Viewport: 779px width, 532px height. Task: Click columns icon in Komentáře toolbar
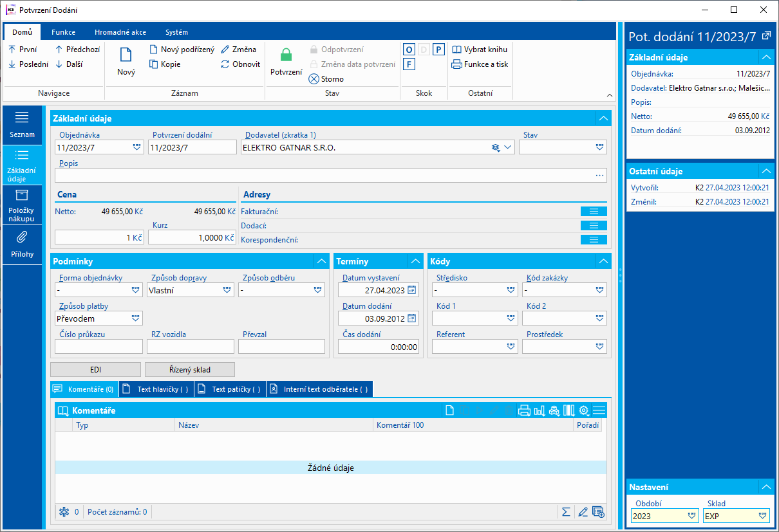569,410
